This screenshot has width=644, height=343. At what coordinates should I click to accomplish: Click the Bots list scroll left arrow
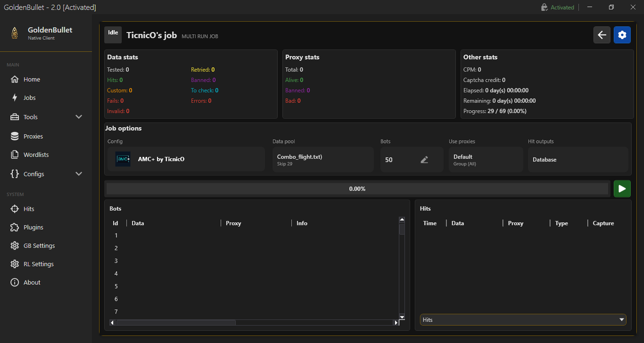(x=112, y=322)
